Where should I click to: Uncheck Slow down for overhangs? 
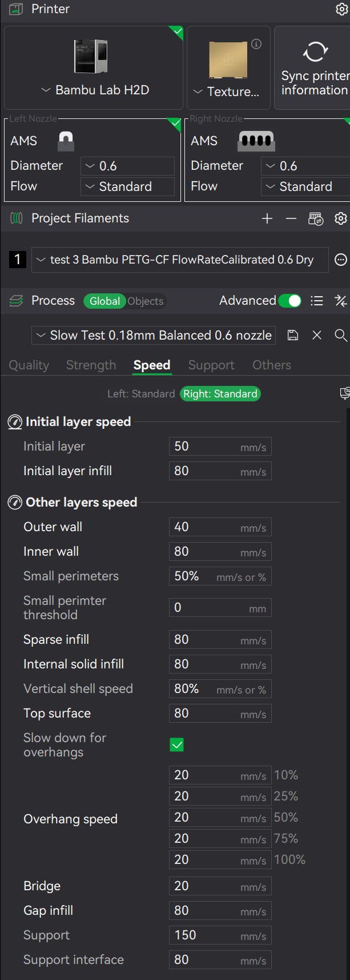pos(177,744)
